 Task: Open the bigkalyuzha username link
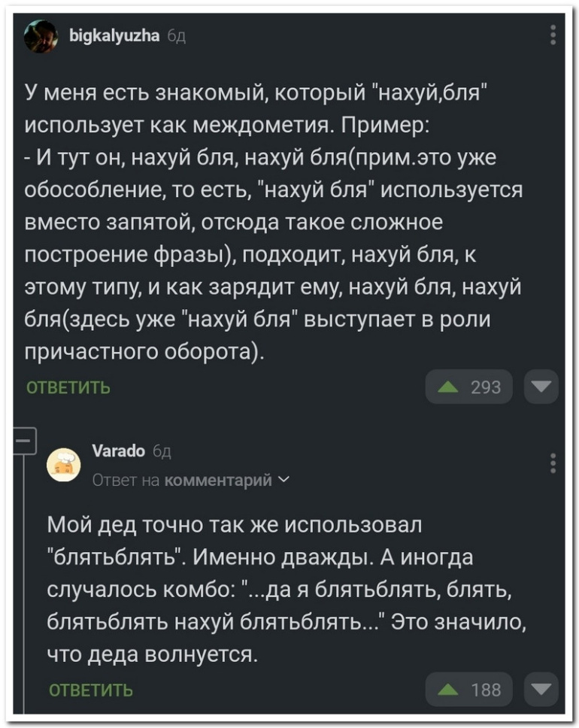(x=112, y=32)
